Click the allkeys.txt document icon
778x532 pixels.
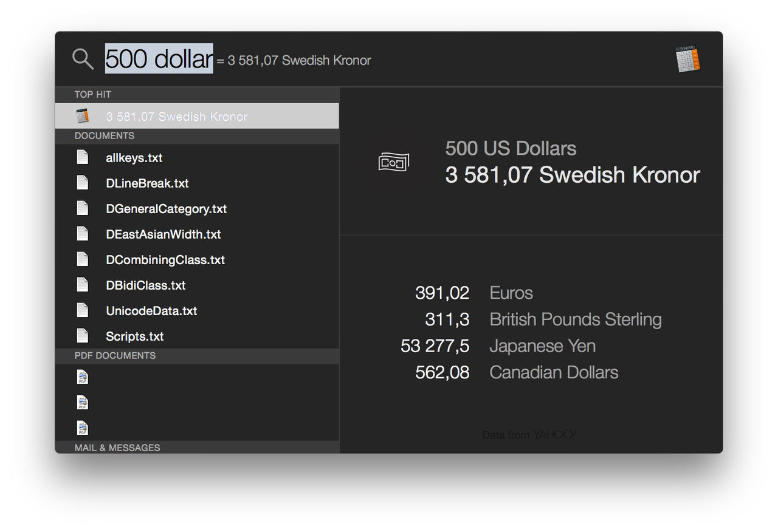(83, 157)
